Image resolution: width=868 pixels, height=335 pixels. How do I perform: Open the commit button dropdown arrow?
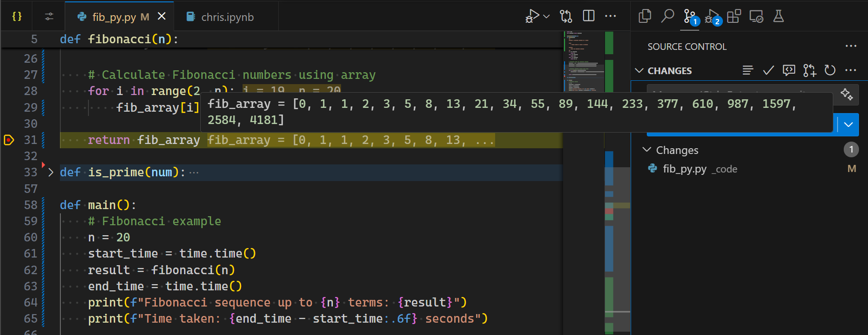coord(848,124)
